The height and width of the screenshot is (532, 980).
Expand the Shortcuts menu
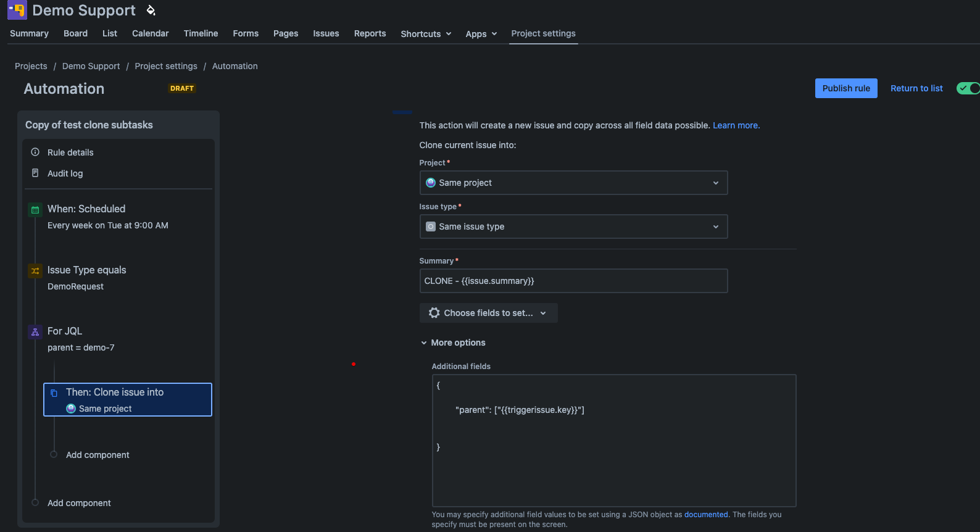426,34
